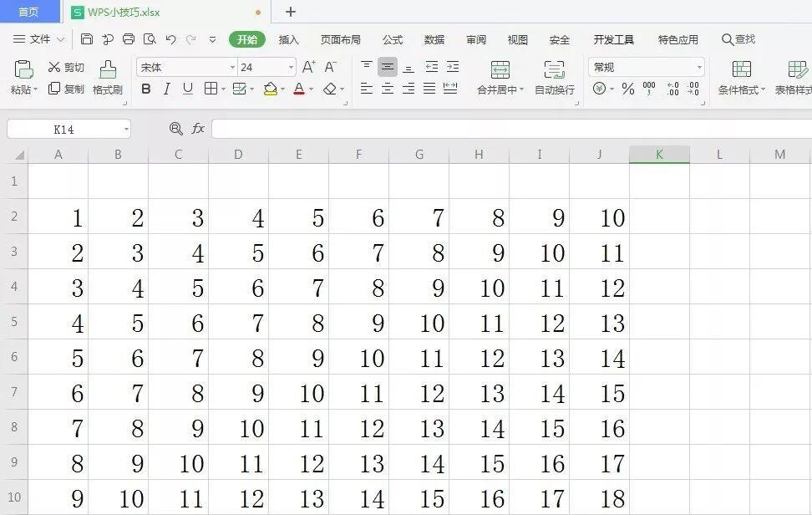Screen dimensions: 812x515
Task: Align cell content to top
Action: 367,66
